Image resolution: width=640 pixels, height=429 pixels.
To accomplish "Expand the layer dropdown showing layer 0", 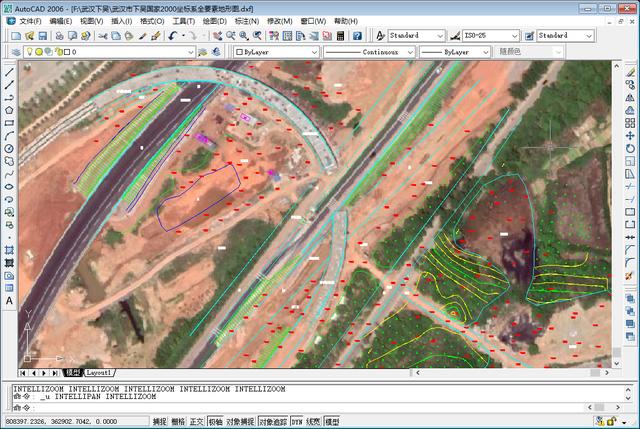I will 109,52.
